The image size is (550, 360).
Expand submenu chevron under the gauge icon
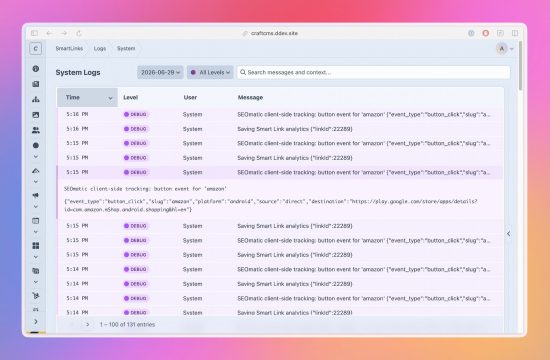[x=36, y=182]
